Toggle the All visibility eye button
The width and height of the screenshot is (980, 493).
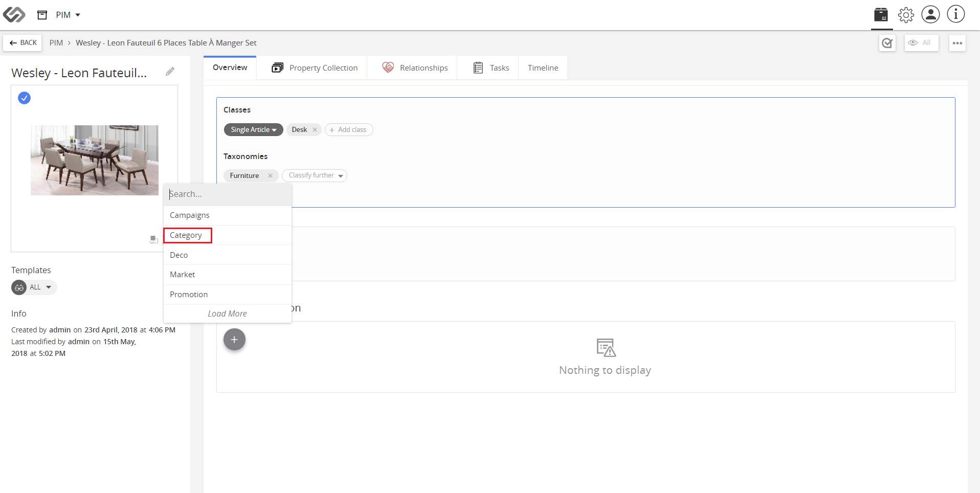(921, 43)
